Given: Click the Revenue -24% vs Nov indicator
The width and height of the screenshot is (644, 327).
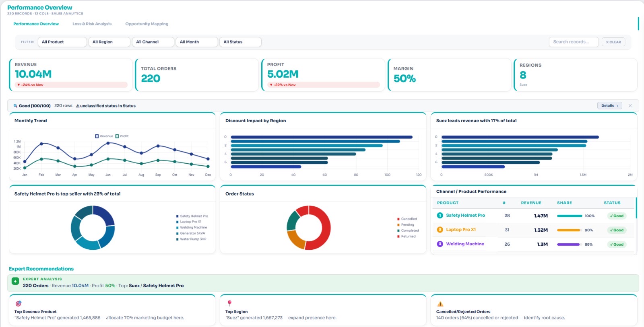Looking at the screenshot, I should tap(71, 85).
